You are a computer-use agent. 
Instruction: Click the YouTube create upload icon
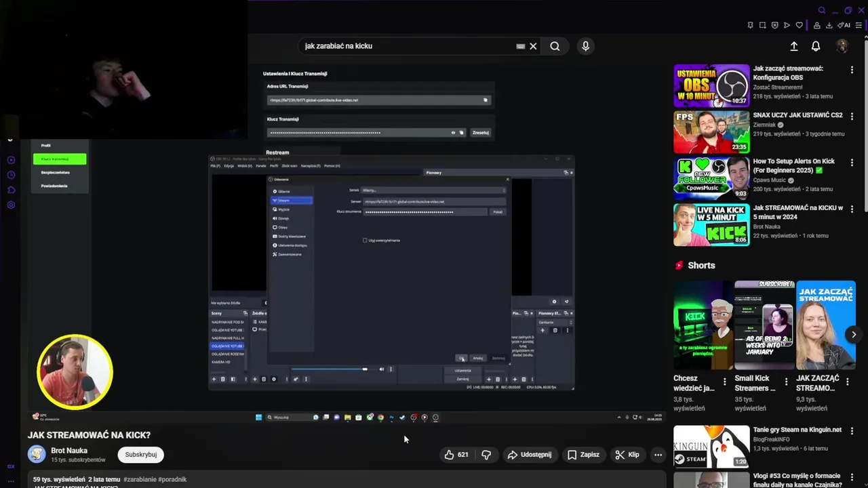[794, 46]
